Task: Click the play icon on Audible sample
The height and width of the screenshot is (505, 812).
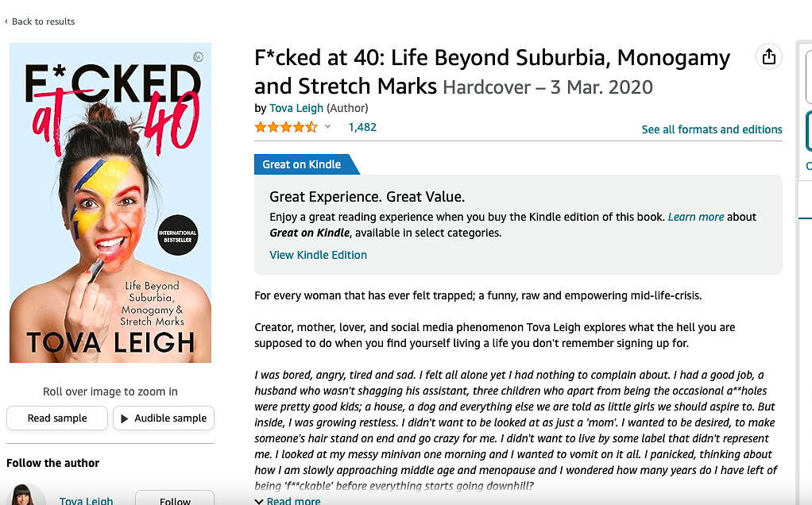Action: click(x=124, y=418)
